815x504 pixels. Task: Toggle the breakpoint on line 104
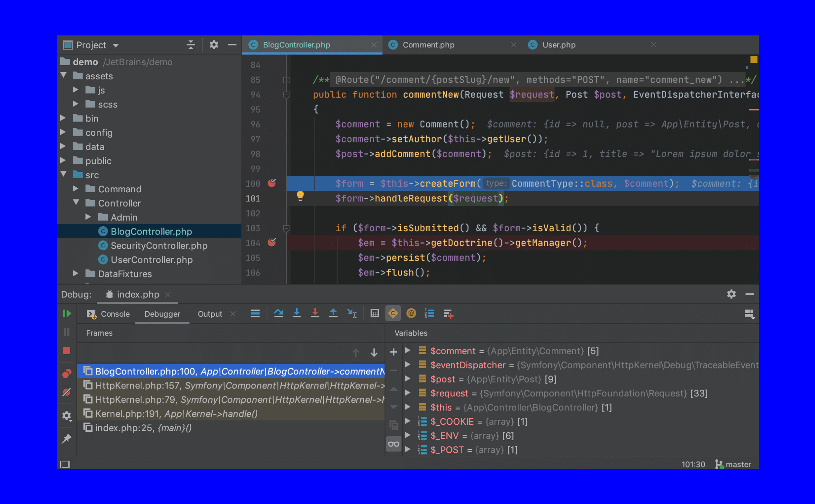(x=272, y=243)
